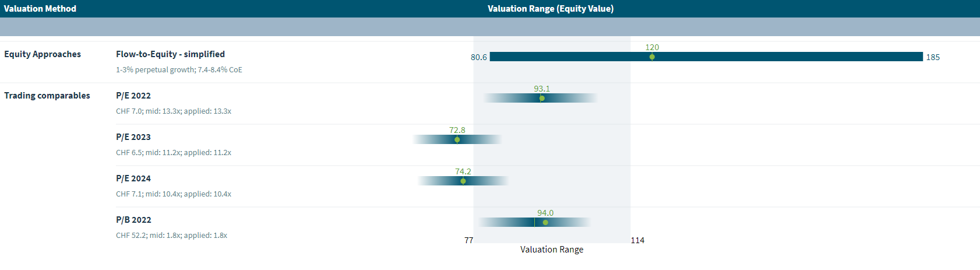This screenshot has height=270, width=980.
Task: Select the Flow-to-Equity - simplified label
Action: click(x=170, y=54)
